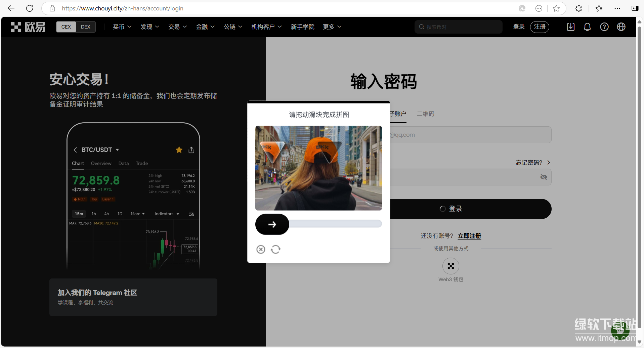The image size is (644, 348).
Task: Open the language globe icon
Action: click(x=621, y=27)
